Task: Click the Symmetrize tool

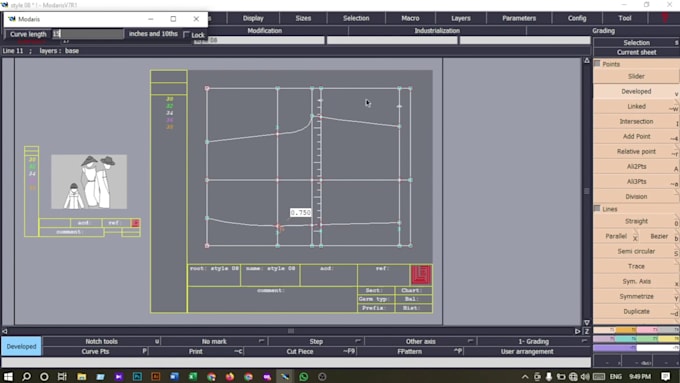Action: point(636,297)
